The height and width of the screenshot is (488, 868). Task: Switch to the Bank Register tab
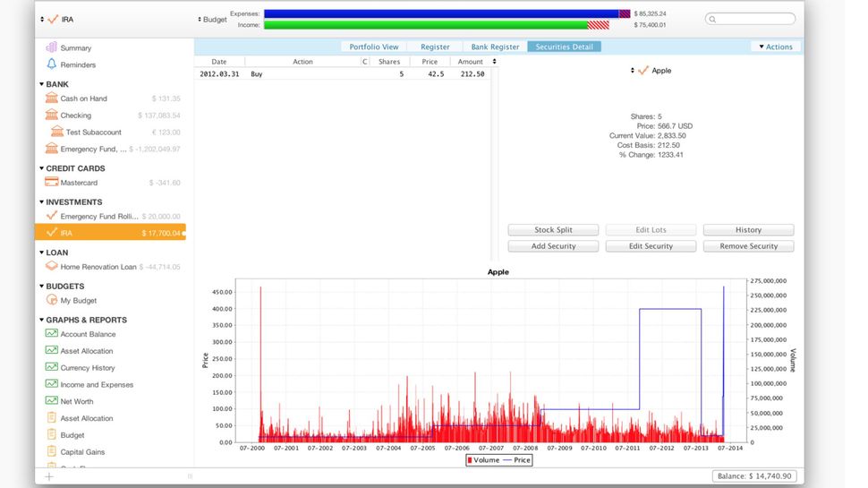click(x=495, y=47)
